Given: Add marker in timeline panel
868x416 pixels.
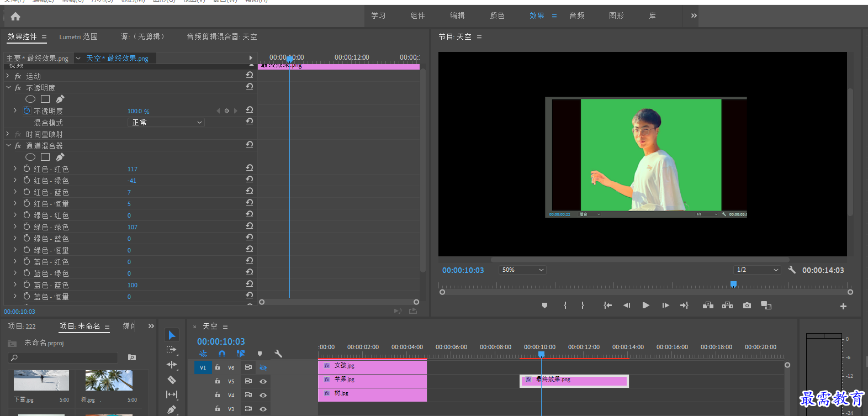Looking at the screenshot, I should coord(260,354).
